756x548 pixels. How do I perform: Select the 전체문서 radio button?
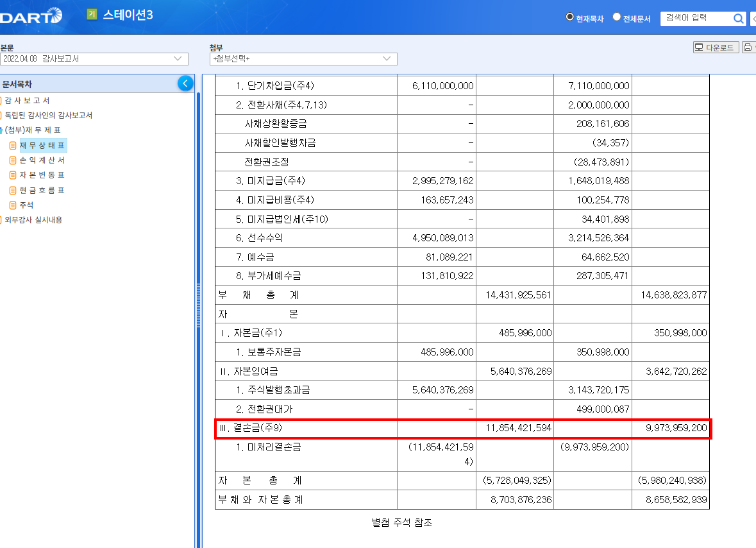(616, 17)
